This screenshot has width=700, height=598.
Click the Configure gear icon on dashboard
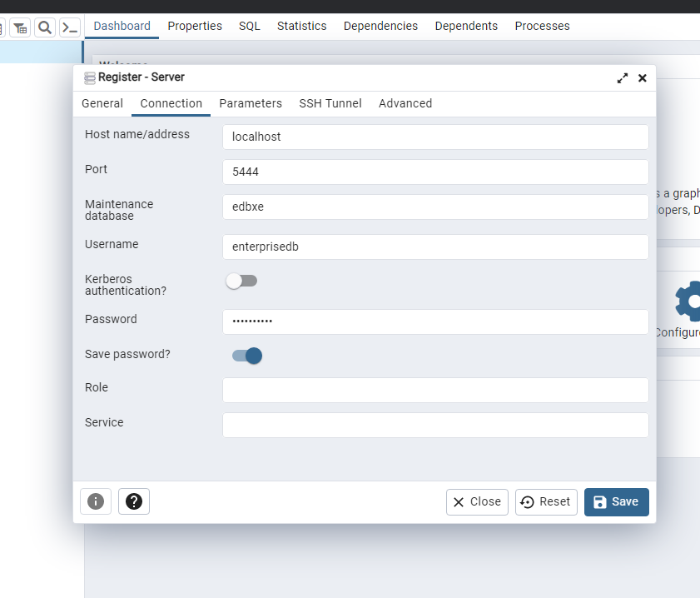point(688,301)
